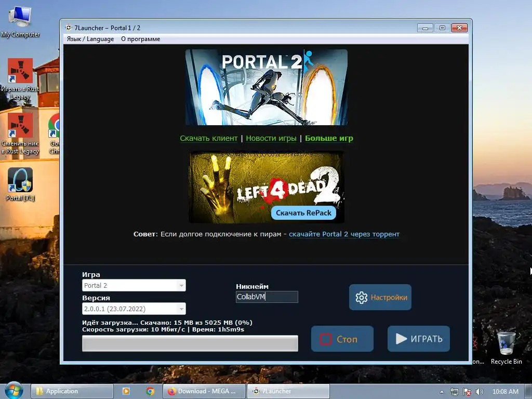Open the Скачать клиент link
Viewport: 532px width, 399px height.
click(209, 138)
